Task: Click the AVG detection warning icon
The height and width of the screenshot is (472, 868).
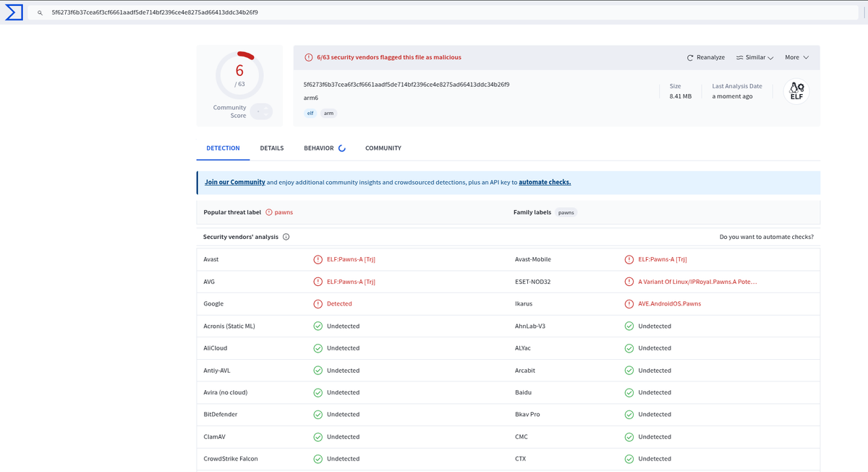Action: 318,282
